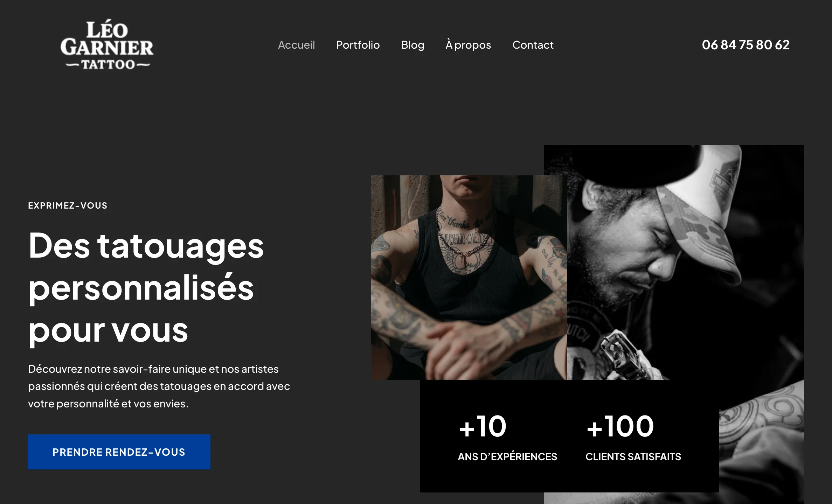This screenshot has height=504, width=832.
Task: Click the Clients satisfaits label
Action: click(x=633, y=457)
